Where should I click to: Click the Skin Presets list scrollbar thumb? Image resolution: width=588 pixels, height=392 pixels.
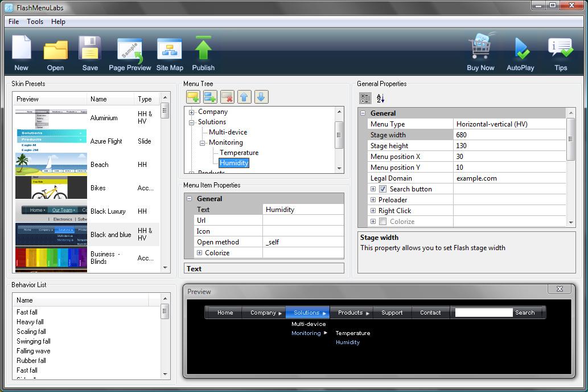(x=165, y=111)
